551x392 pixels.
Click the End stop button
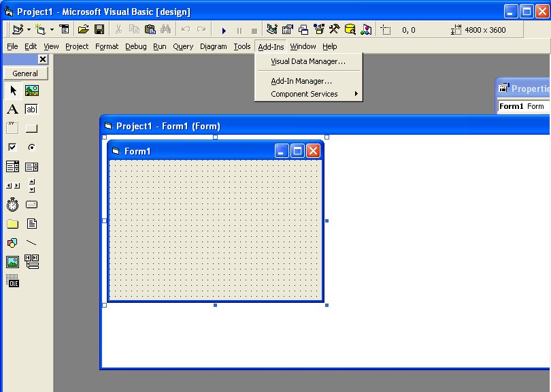click(x=254, y=31)
